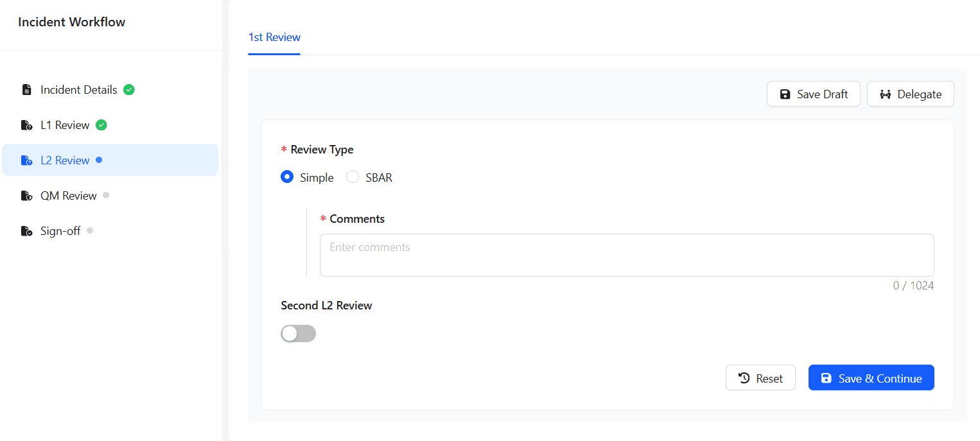This screenshot has height=441, width=980.
Task: Open the Sign-off step in the workflow
Action: (x=60, y=230)
